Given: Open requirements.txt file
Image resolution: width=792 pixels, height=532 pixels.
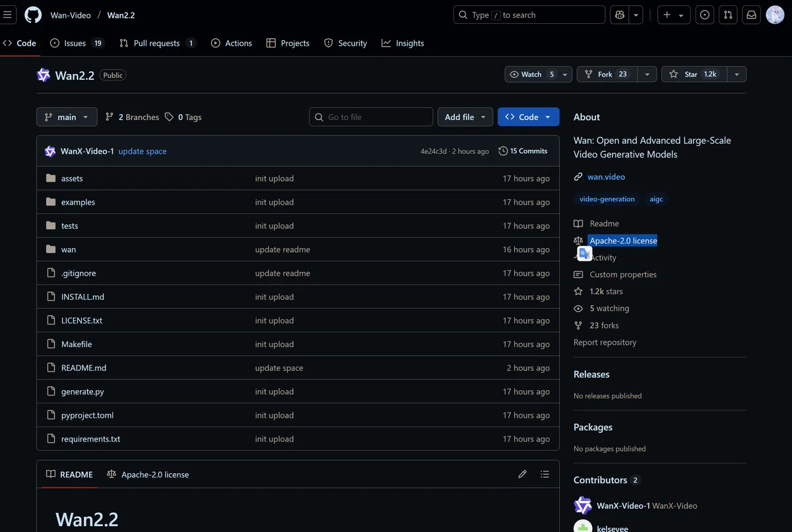Looking at the screenshot, I should [90, 440].
